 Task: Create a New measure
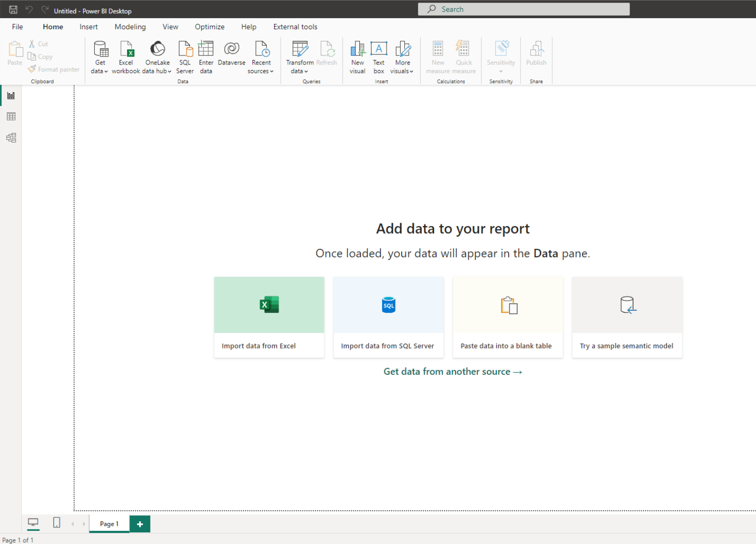click(x=438, y=57)
